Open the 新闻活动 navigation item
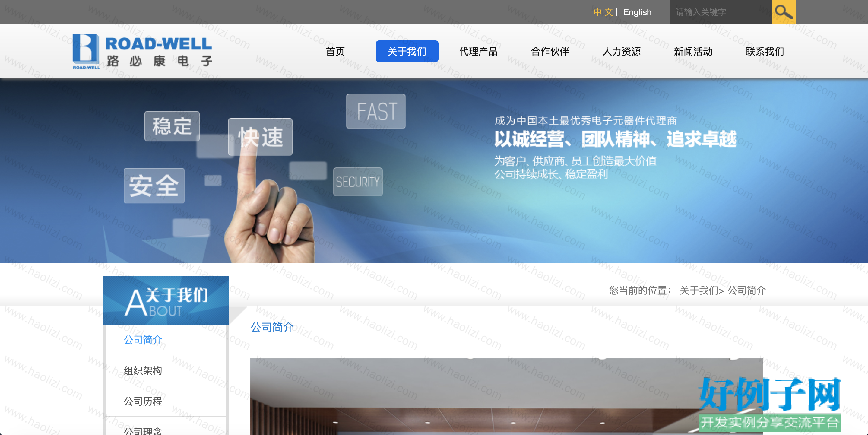The image size is (868, 435). pyautogui.click(x=693, y=51)
